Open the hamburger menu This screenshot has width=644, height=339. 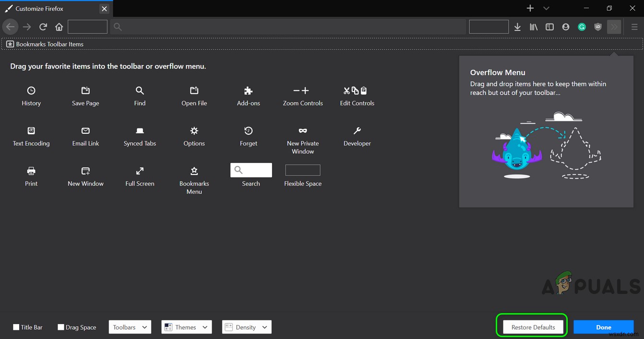click(x=634, y=27)
